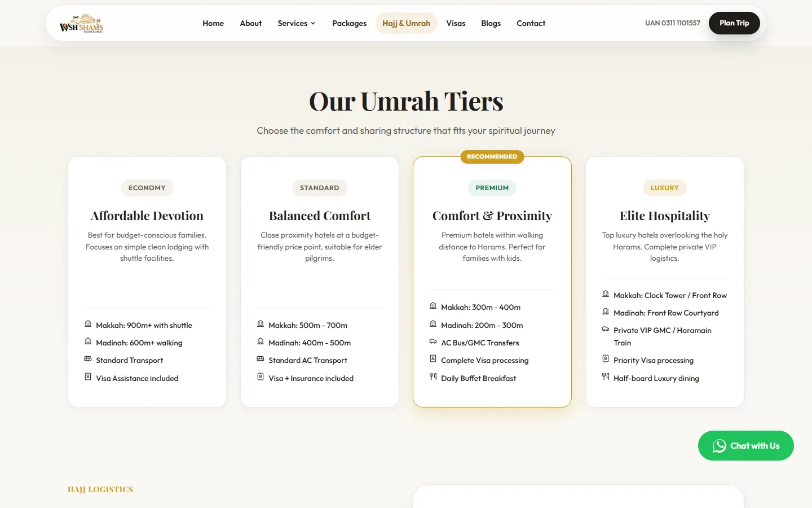Select the Hajj & Umrah nav item
This screenshot has width=812, height=508.
(x=407, y=23)
